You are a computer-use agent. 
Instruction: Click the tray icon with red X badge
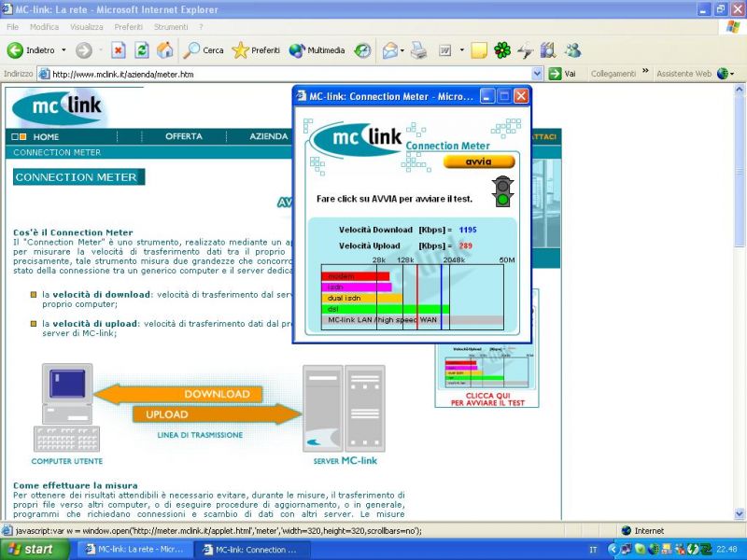point(679,550)
